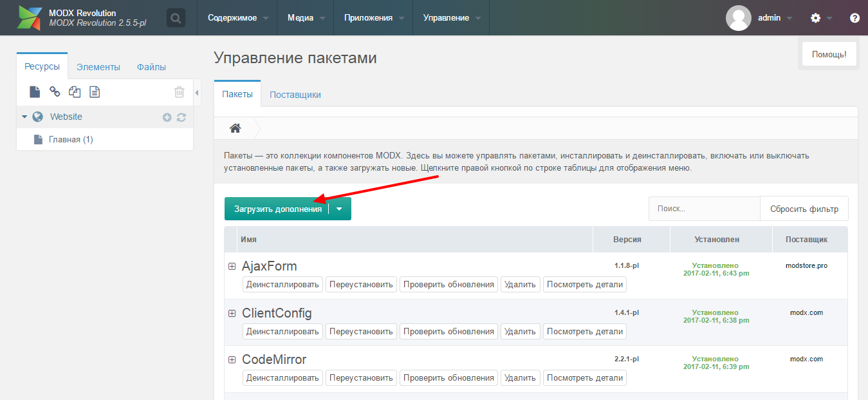The width and height of the screenshot is (868, 400).
Task: Open the Загрузить дополнения dropdown arrow
Action: (x=340, y=209)
